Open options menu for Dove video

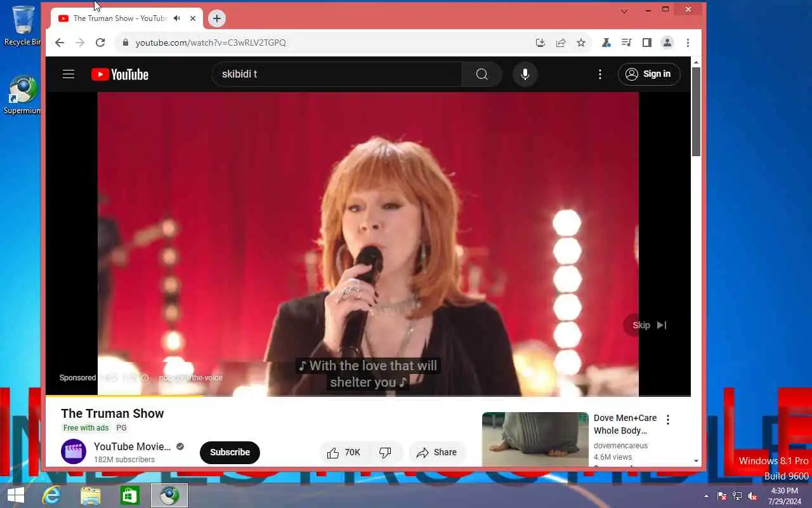pyautogui.click(x=668, y=420)
